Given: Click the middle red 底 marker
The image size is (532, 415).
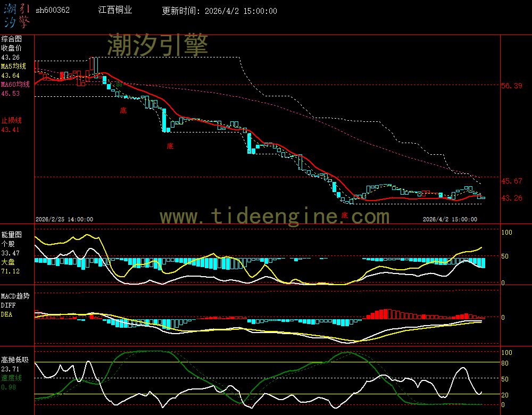Looking at the screenshot, I should click(x=170, y=146).
